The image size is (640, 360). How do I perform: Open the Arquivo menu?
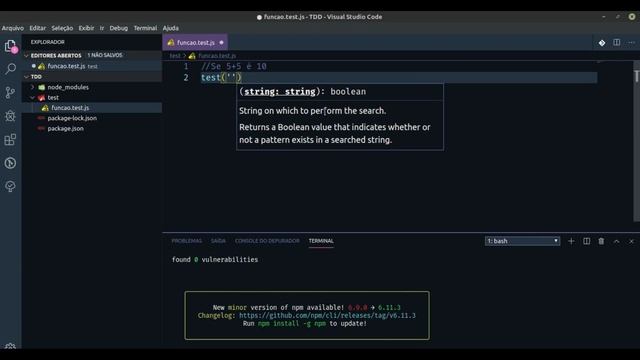pos(13,28)
